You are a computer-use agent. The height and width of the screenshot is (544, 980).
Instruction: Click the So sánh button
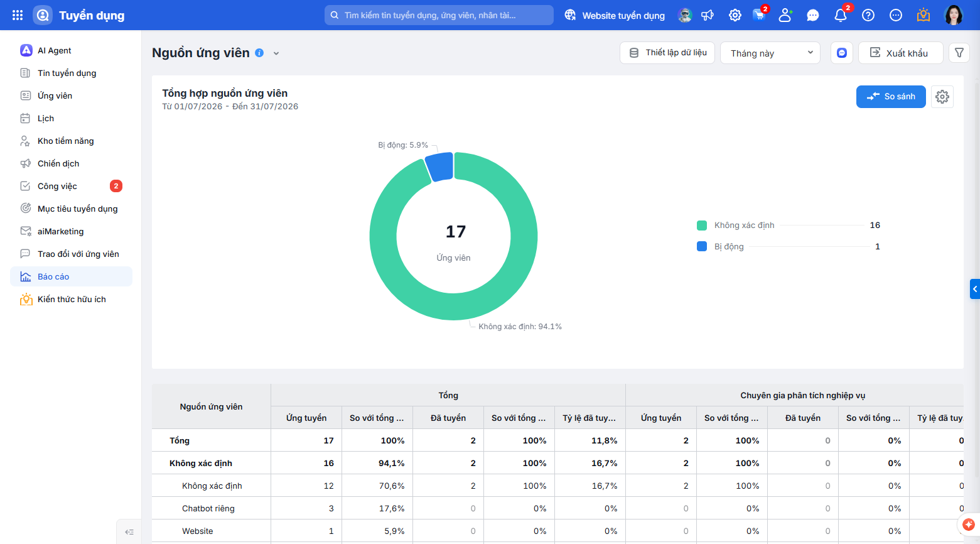tap(891, 97)
